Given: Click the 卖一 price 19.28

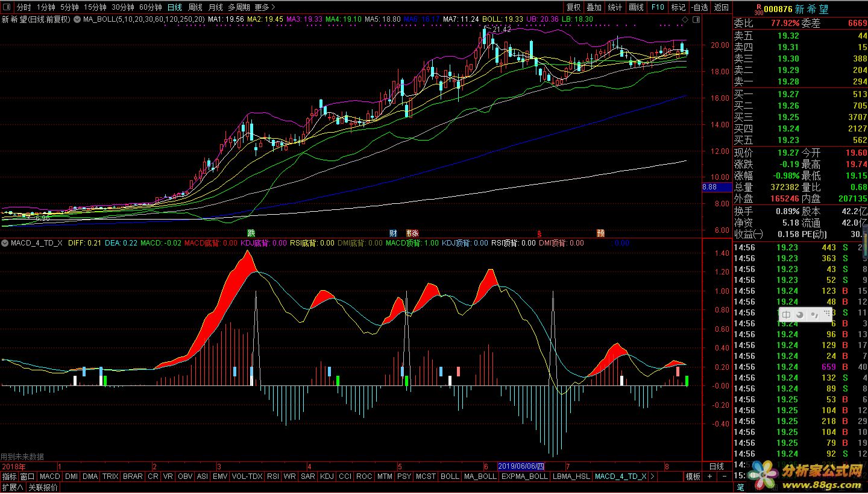Looking at the screenshot, I should coord(788,81).
